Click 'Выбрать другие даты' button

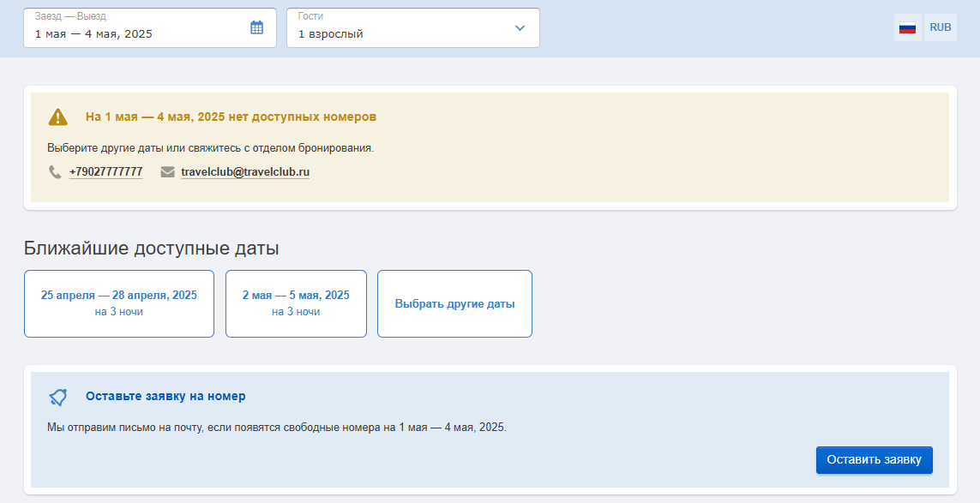454,303
